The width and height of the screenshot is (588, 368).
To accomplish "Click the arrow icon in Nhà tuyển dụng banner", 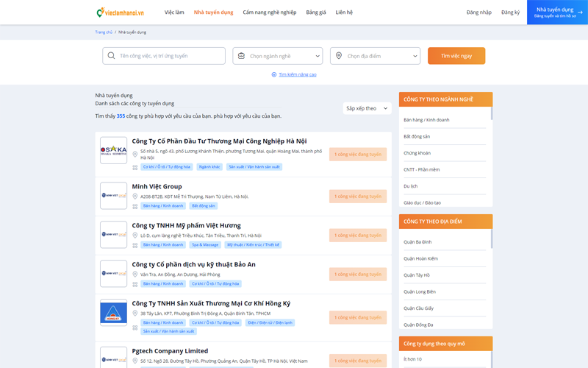I will [579, 12].
